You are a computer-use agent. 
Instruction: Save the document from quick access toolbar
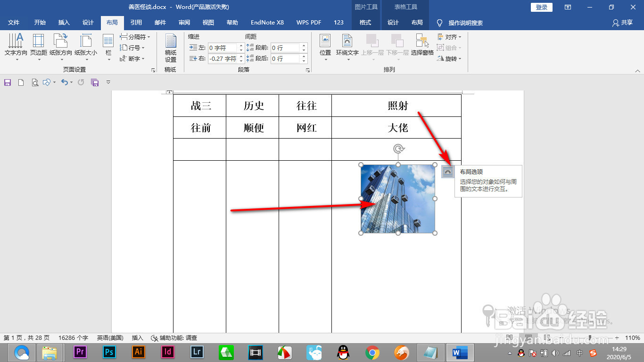coord(8,82)
